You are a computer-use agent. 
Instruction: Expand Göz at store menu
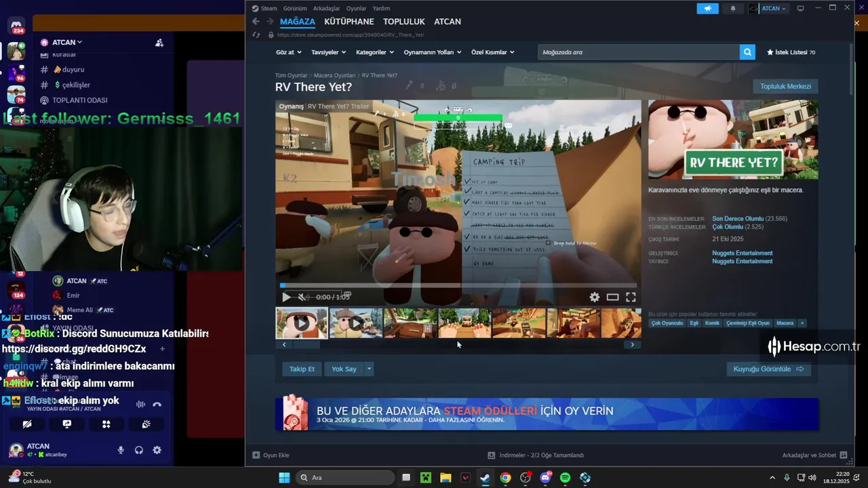pyautogui.click(x=288, y=52)
